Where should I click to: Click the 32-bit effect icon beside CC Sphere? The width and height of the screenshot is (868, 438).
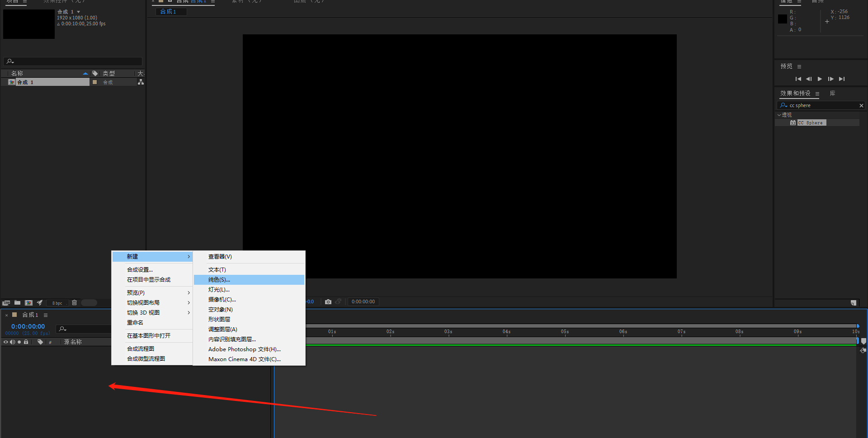click(x=793, y=122)
